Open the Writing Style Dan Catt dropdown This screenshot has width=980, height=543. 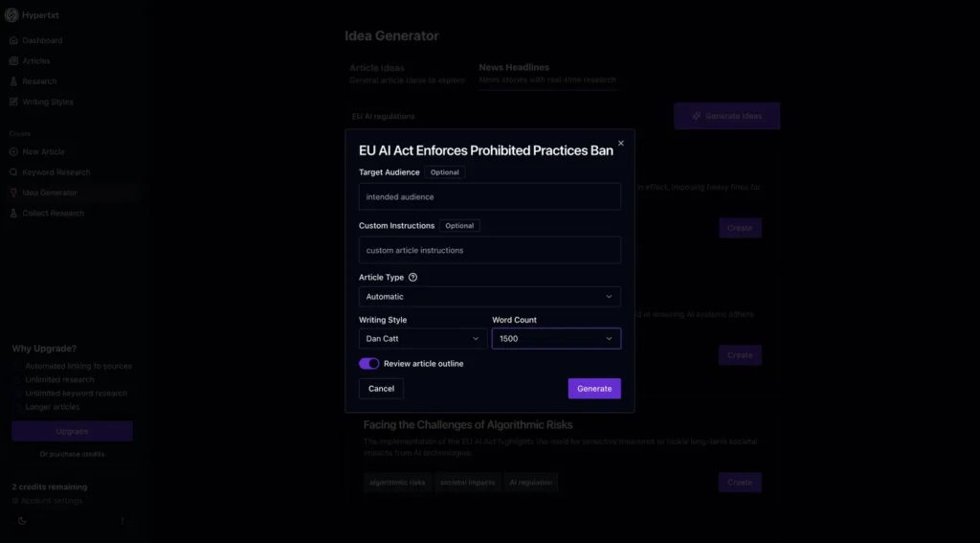[x=423, y=338]
